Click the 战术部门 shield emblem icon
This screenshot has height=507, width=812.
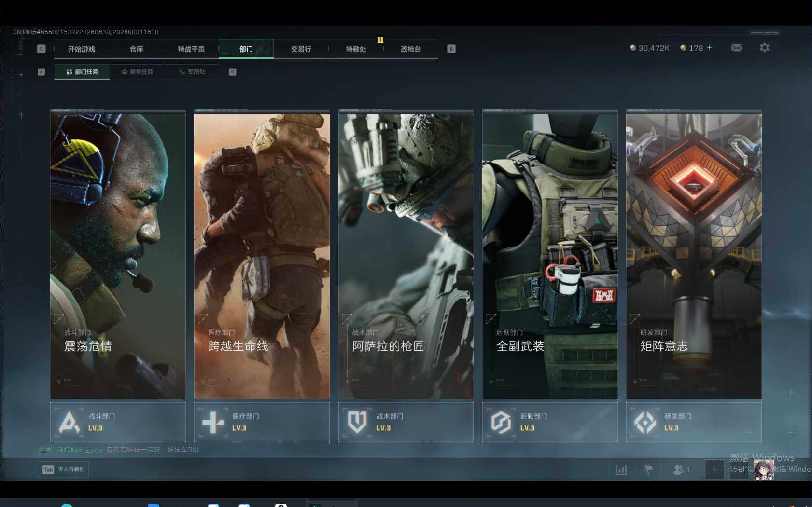[357, 422]
